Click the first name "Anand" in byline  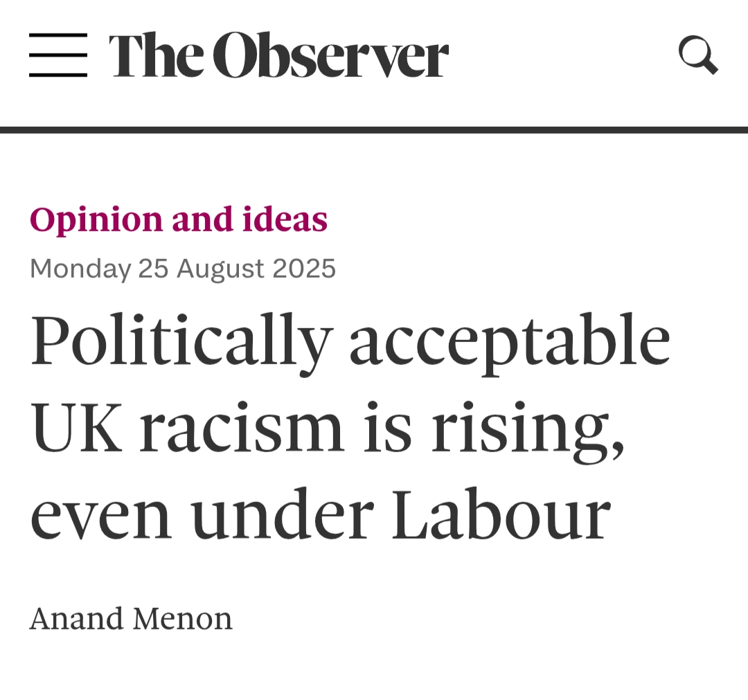(75, 618)
